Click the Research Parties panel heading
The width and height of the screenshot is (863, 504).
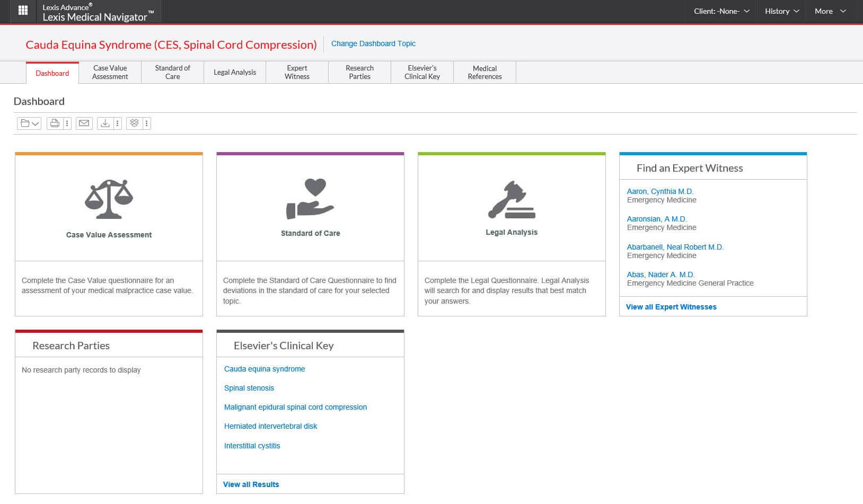coord(71,346)
